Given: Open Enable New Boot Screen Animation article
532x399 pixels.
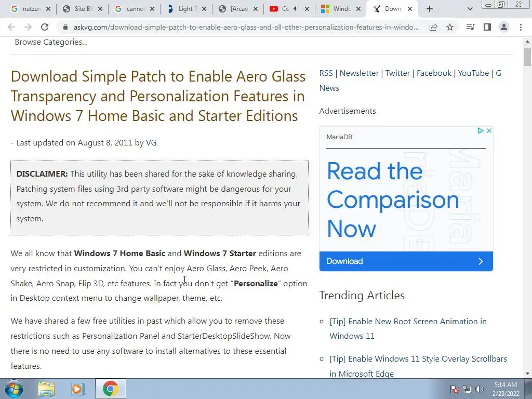Looking at the screenshot, I should (408, 328).
